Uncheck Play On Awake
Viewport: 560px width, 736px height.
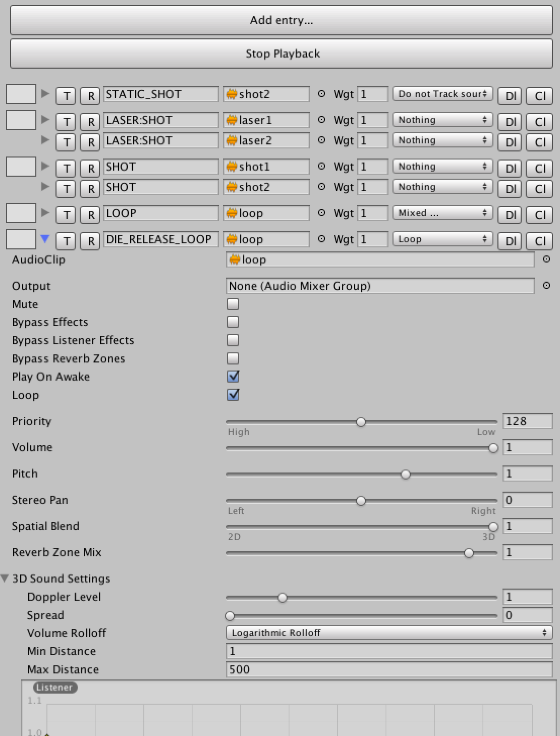[x=233, y=377]
